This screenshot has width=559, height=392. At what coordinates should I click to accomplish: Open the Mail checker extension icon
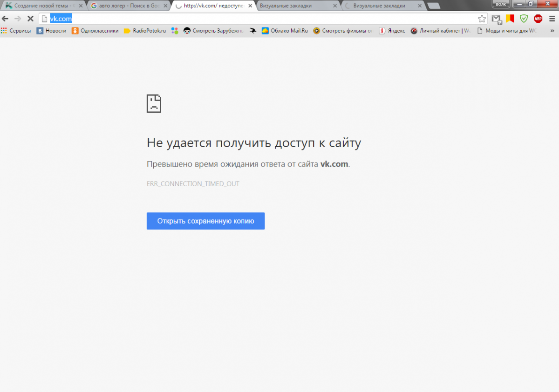click(x=497, y=19)
